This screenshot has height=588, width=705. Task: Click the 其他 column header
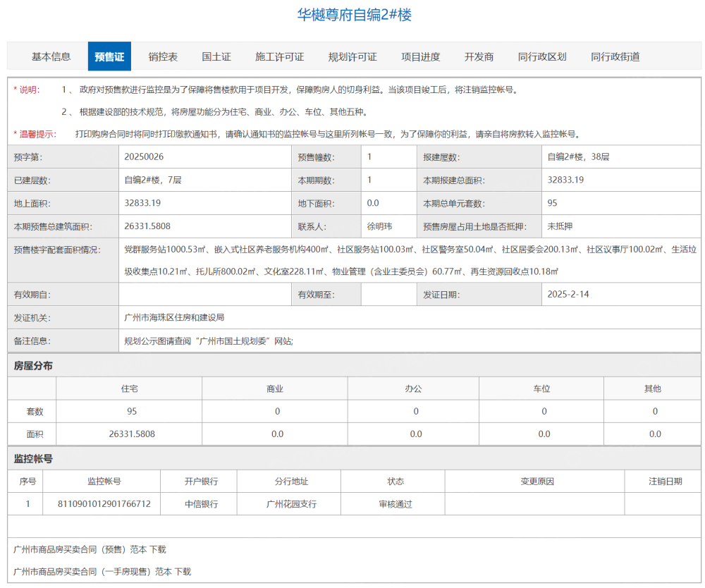click(652, 388)
